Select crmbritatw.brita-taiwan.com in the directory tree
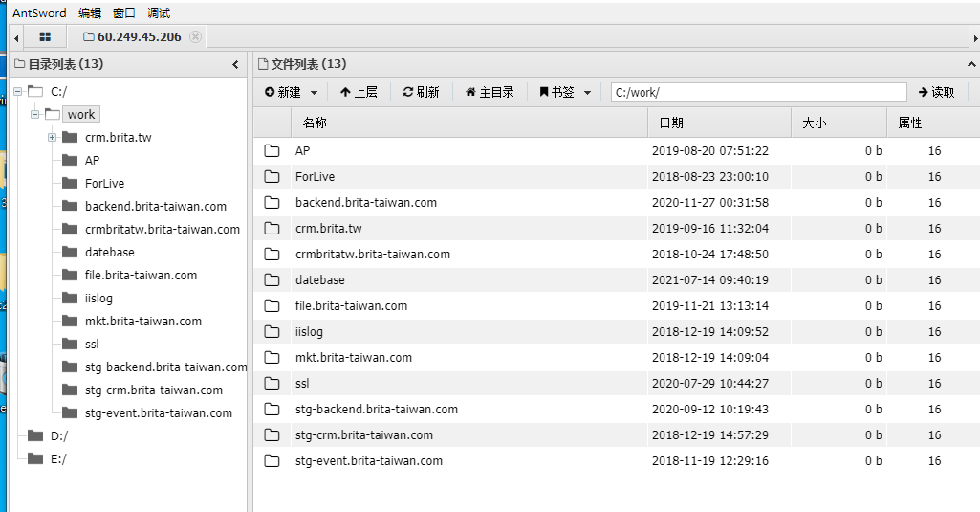980x512 pixels. click(163, 229)
